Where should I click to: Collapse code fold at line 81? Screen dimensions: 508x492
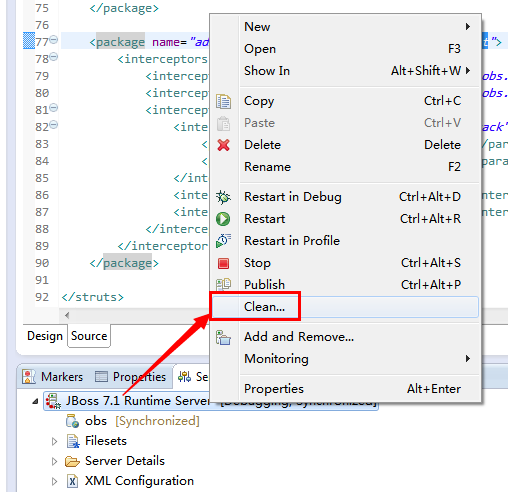(x=54, y=107)
